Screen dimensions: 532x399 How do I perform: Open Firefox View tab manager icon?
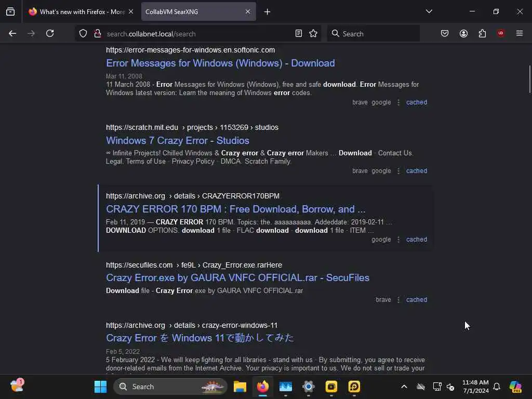[10, 11]
